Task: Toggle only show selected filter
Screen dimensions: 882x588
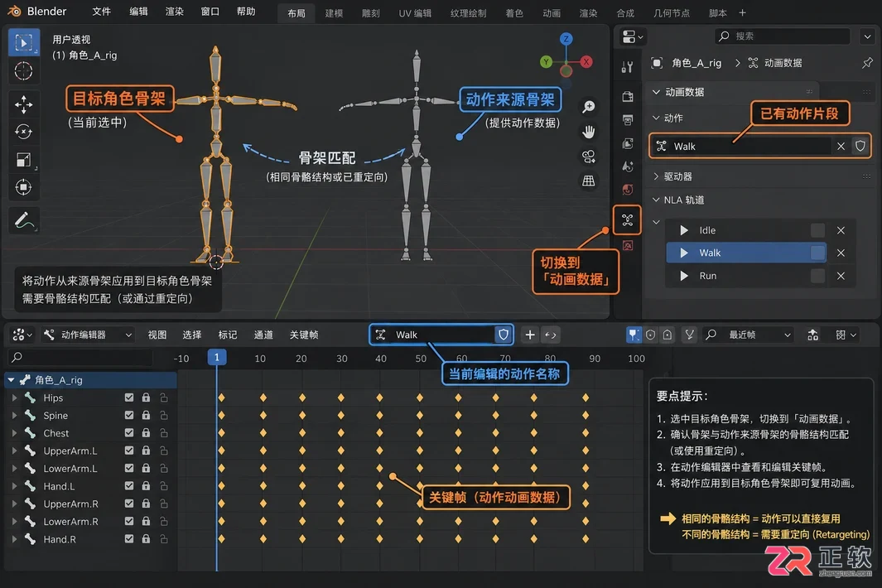Action: 634,335
